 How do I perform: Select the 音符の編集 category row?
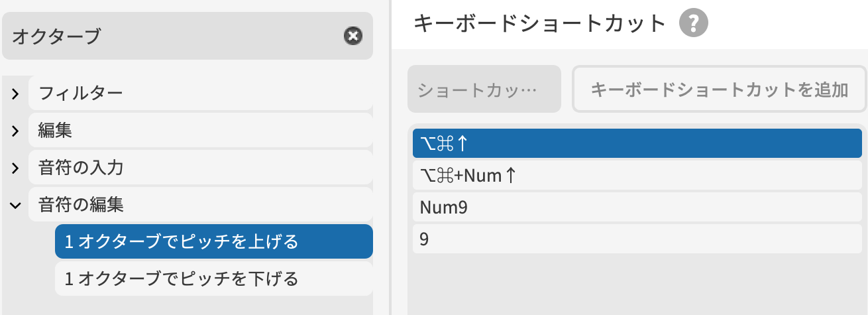tap(199, 206)
